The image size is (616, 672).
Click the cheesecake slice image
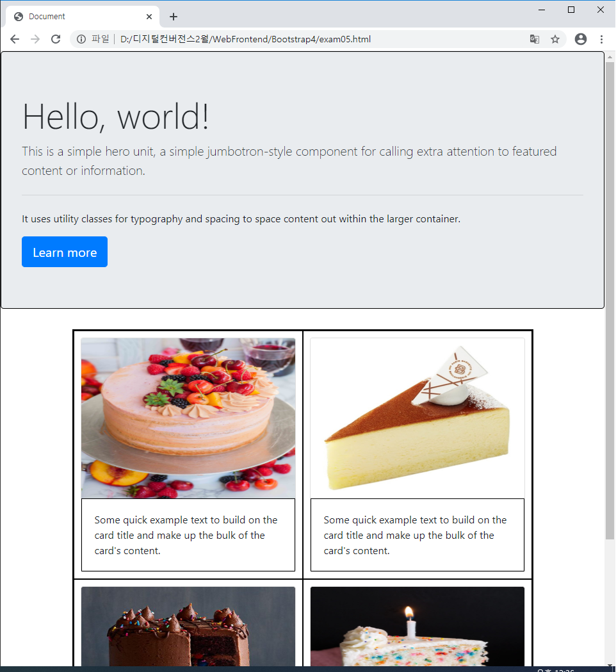417,418
